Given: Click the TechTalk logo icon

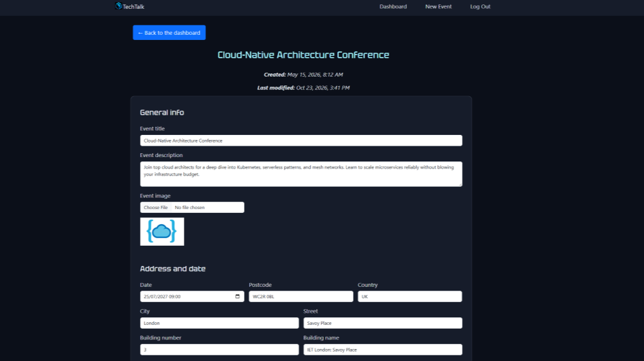Looking at the screenshot, I should coord(119,6).
